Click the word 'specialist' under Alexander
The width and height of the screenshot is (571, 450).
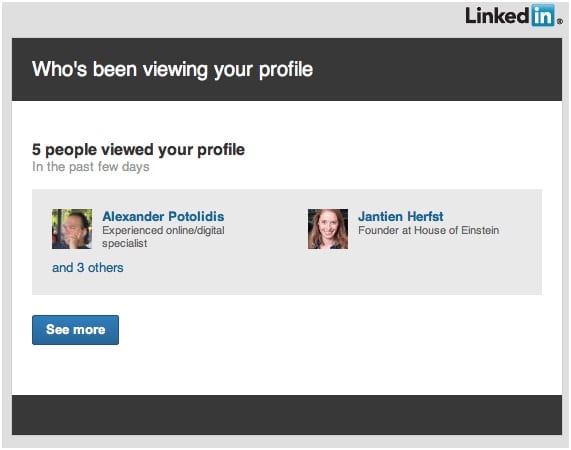coord(125,243)
